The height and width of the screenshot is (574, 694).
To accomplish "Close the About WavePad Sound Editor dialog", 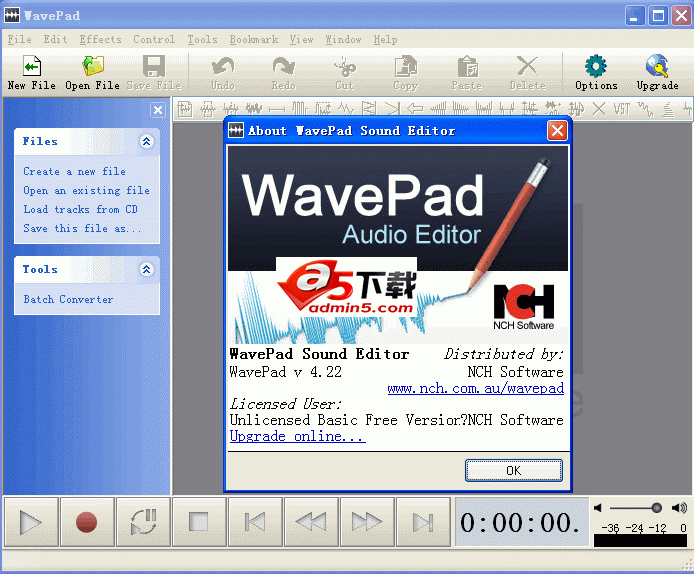I will coord(557,131).
